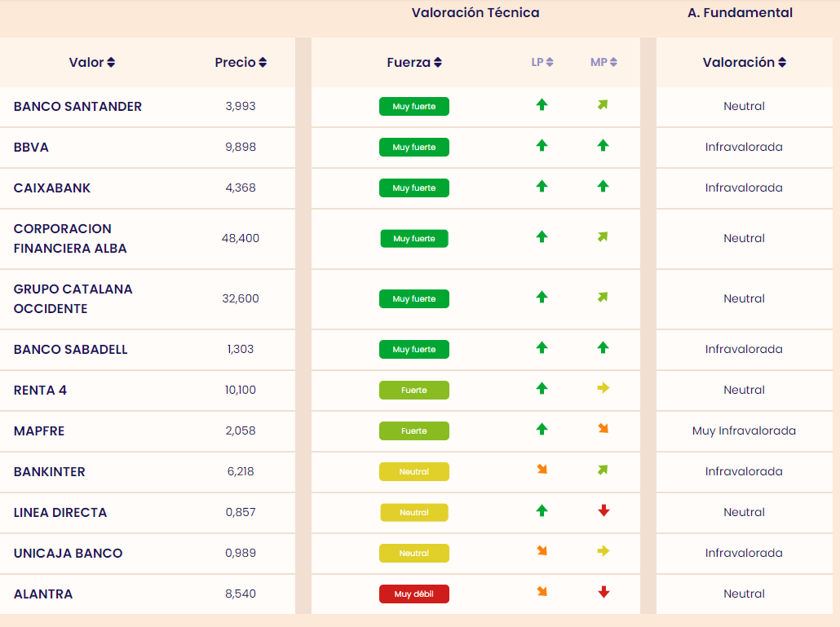
Task: Open BANCO SABADELL stock page
Action: (71, 350)
